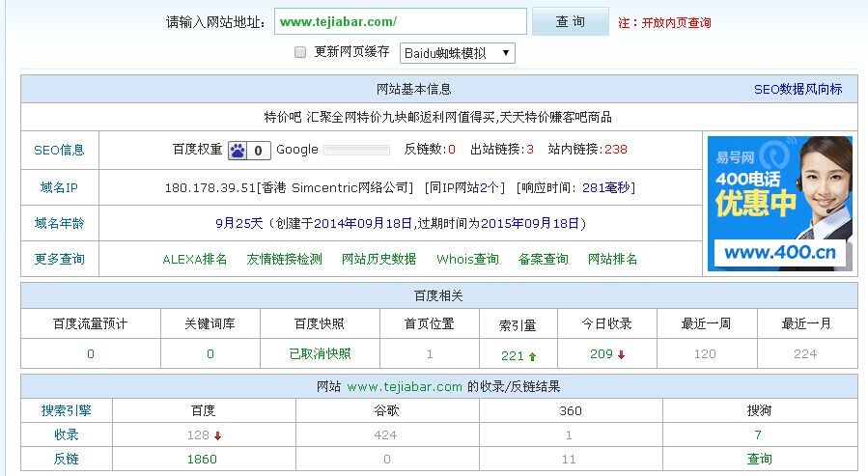Focus the website address input field
868x476 pixels.
(400, 21)
